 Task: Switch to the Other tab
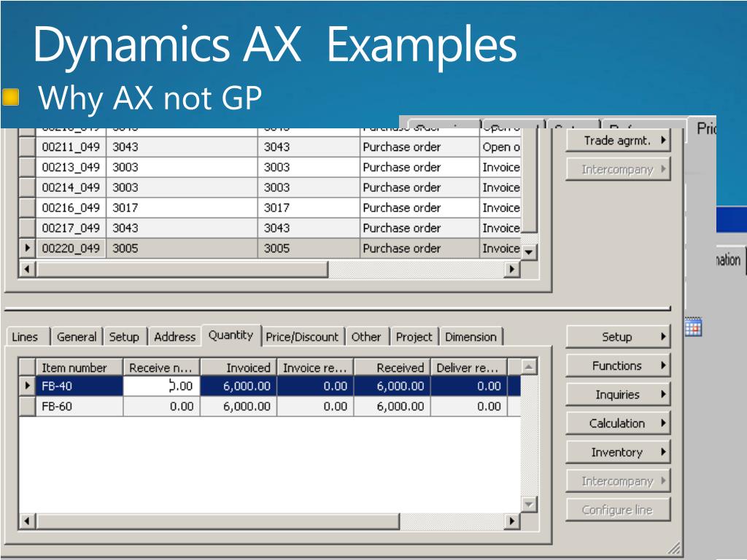[367, 337]
